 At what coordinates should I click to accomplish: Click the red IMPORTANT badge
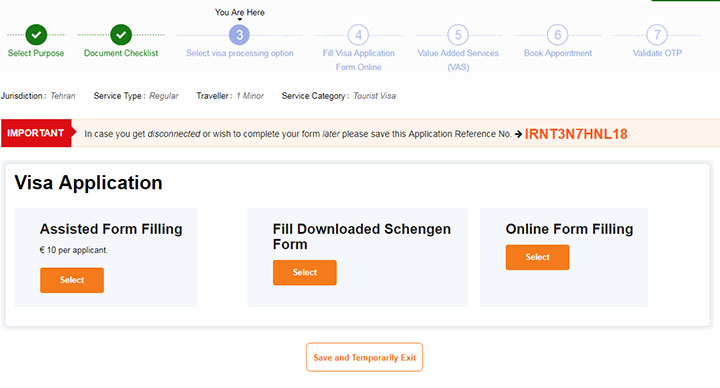click(x=38, y=133)
